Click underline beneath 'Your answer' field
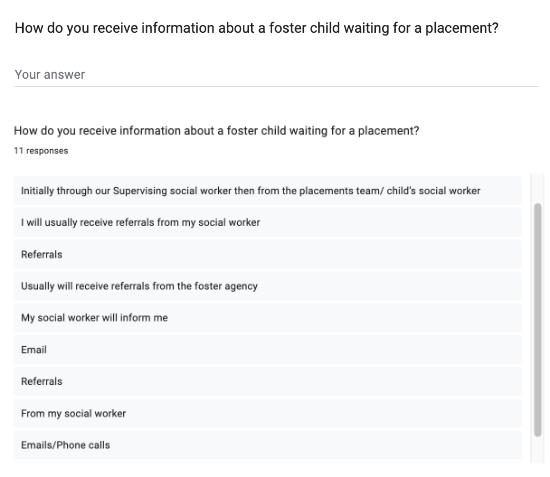 coord(276,86)
